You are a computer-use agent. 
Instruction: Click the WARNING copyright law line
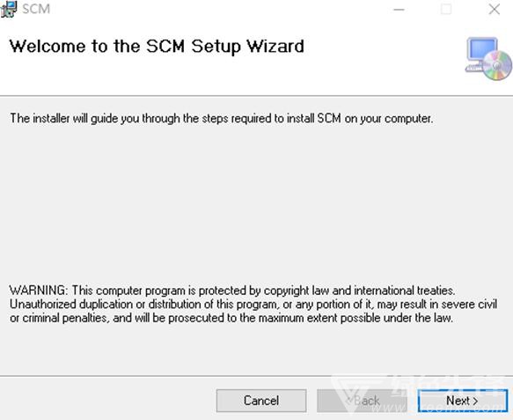click(x=232, y=291)
